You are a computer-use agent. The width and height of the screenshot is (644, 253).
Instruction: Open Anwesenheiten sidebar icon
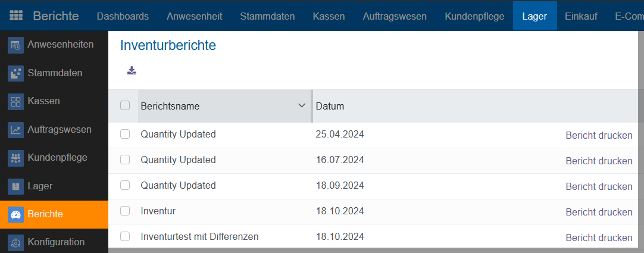click(x=16, y=45)
